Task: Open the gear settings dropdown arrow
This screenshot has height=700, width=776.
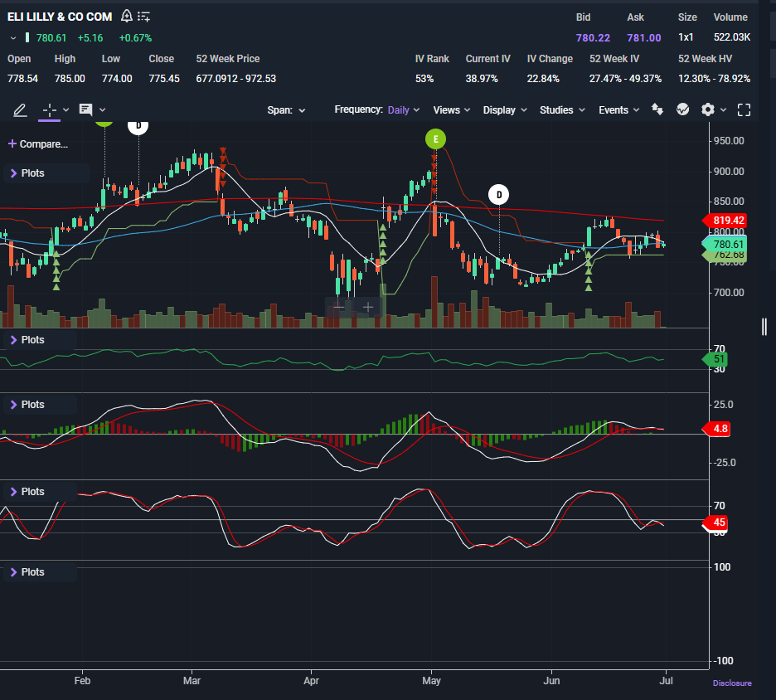Action: pyautogui.click(x=723, y=110)
